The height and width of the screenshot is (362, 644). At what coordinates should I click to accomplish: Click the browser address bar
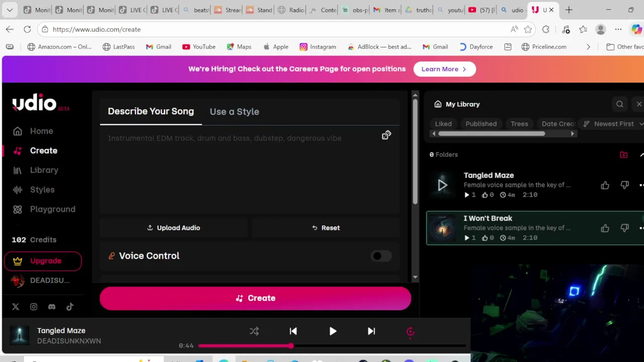tap(272, 30)
